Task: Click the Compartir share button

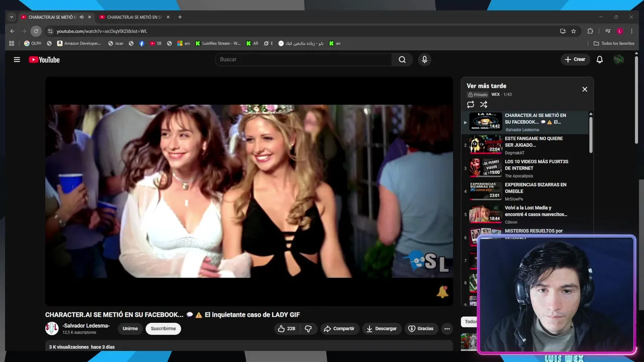Action: (x=339, y=328)
